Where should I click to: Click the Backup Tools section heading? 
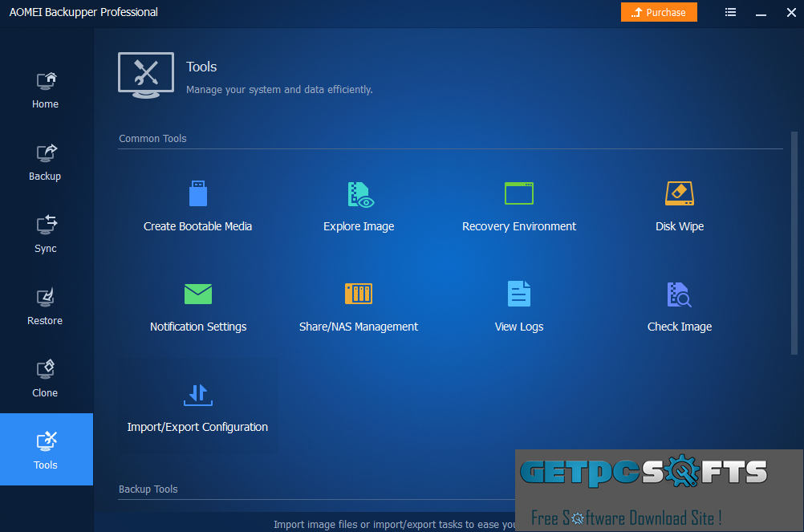tap(148, 489)
